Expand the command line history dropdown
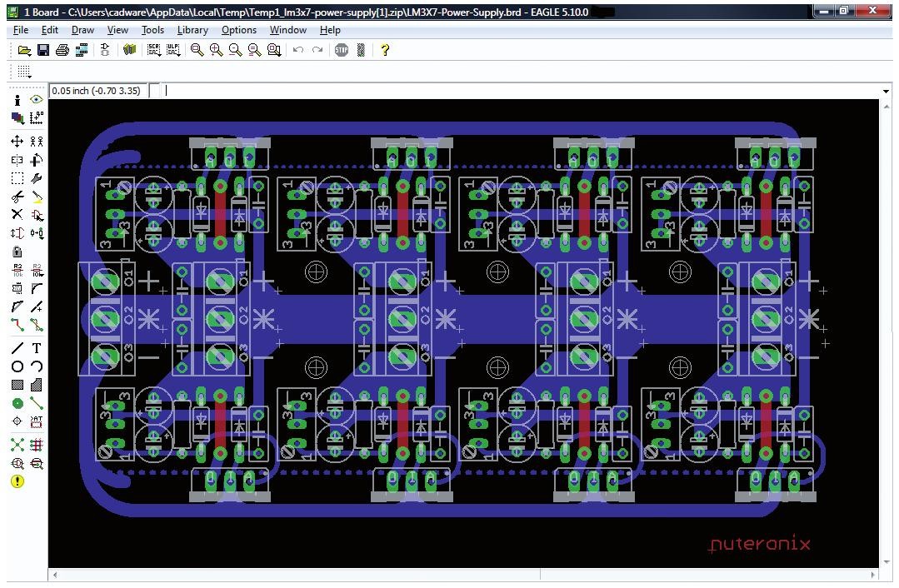Screen dimensions: 899x588 886,91
